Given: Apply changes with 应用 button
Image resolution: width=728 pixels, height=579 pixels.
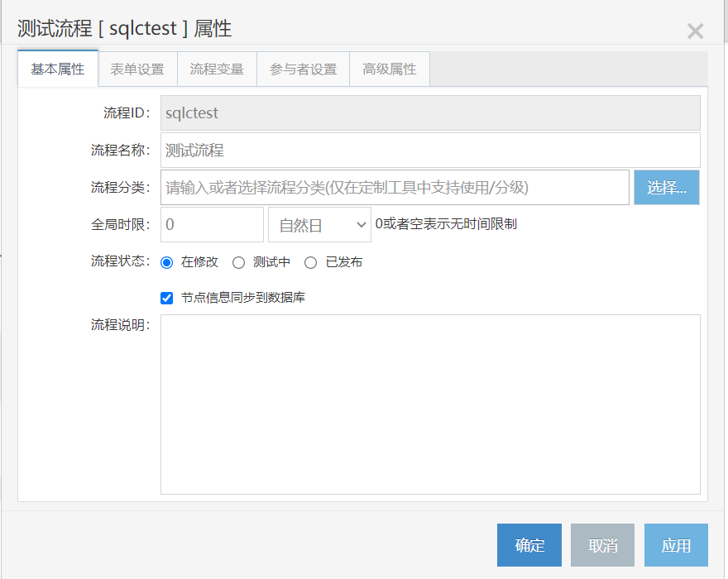Looking at the screenshot, I should tap(676, 545).
